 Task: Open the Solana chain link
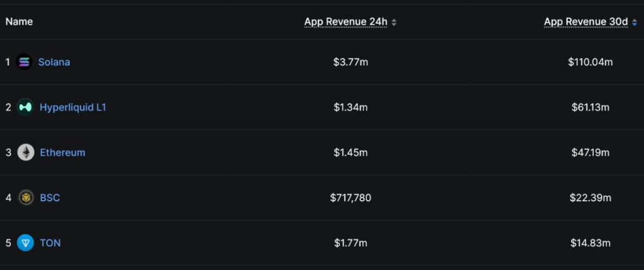pyautogui.click(x=54, y=62)
